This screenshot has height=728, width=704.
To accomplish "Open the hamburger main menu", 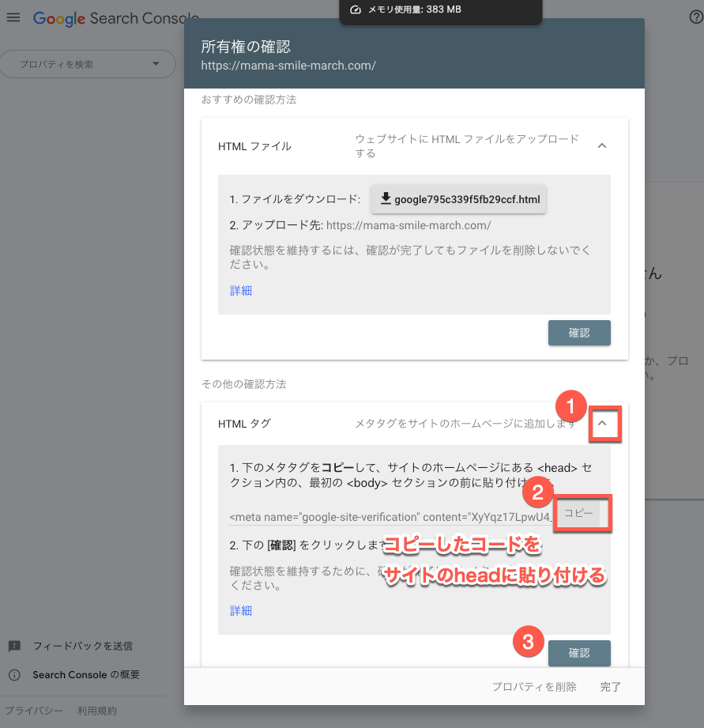I will click(13, 17).
